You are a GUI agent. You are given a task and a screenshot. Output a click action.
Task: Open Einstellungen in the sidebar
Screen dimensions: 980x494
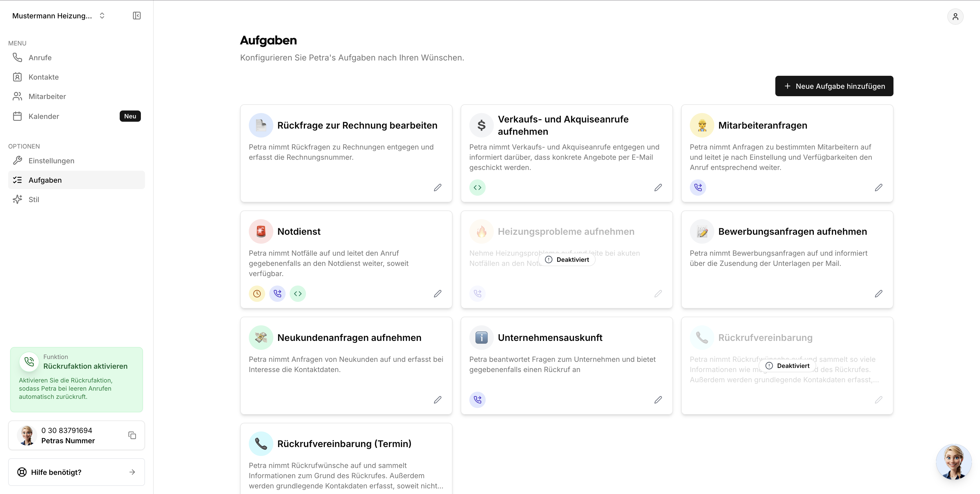(51, 160)
